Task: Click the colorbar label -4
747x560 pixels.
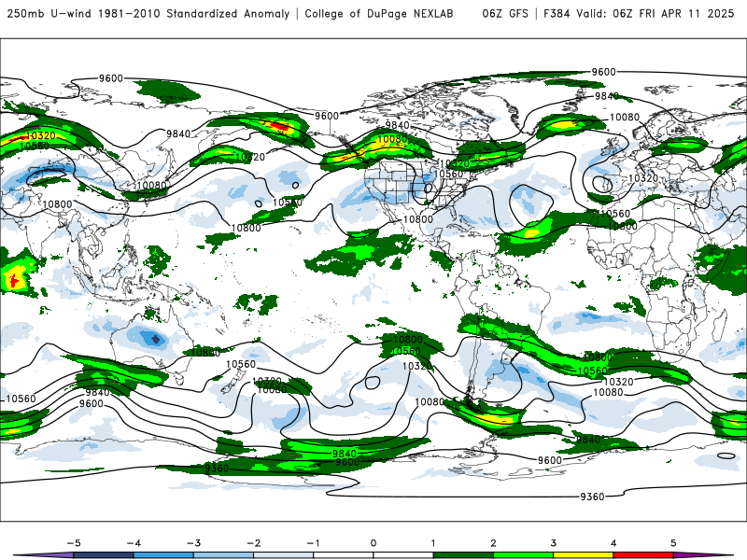Action: [x=134, y=543]
